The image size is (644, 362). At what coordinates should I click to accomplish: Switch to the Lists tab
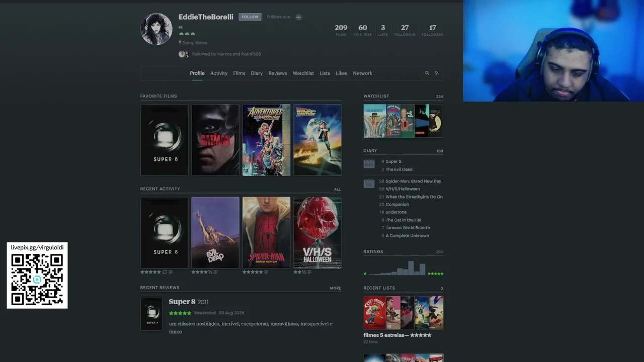pyautogui.click(x=325, y=73)
